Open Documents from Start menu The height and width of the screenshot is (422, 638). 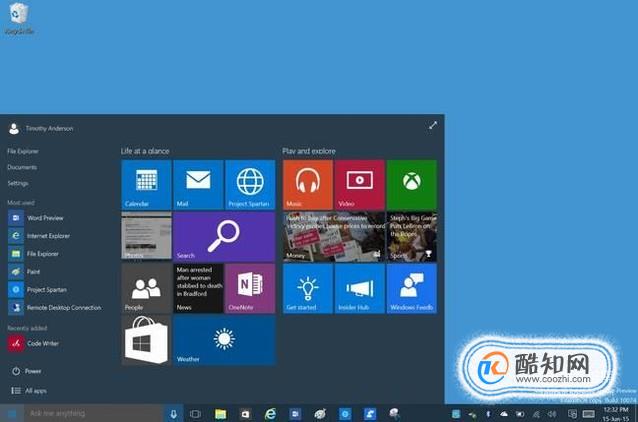click(22, 167)
